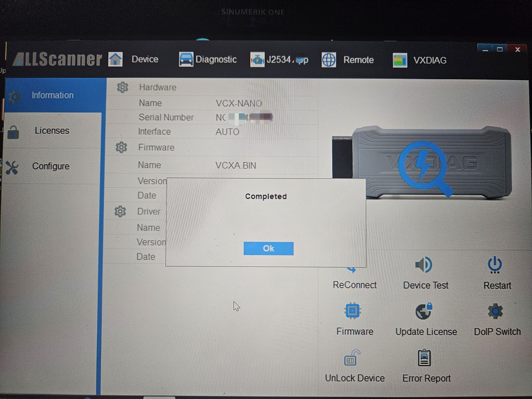Image resolution: width=532 pixels, height=399 pixels.
Task: Click the globe icon beside Remote
Action: pyautogui.click(x=329, y=60)
